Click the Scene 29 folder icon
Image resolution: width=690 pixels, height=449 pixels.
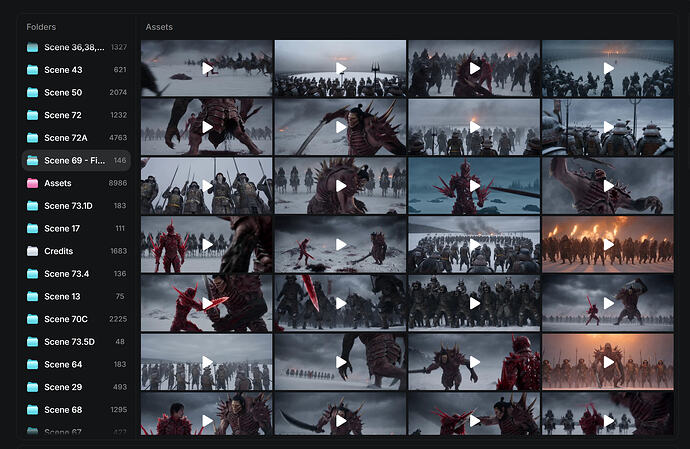(x=32, y=387)
